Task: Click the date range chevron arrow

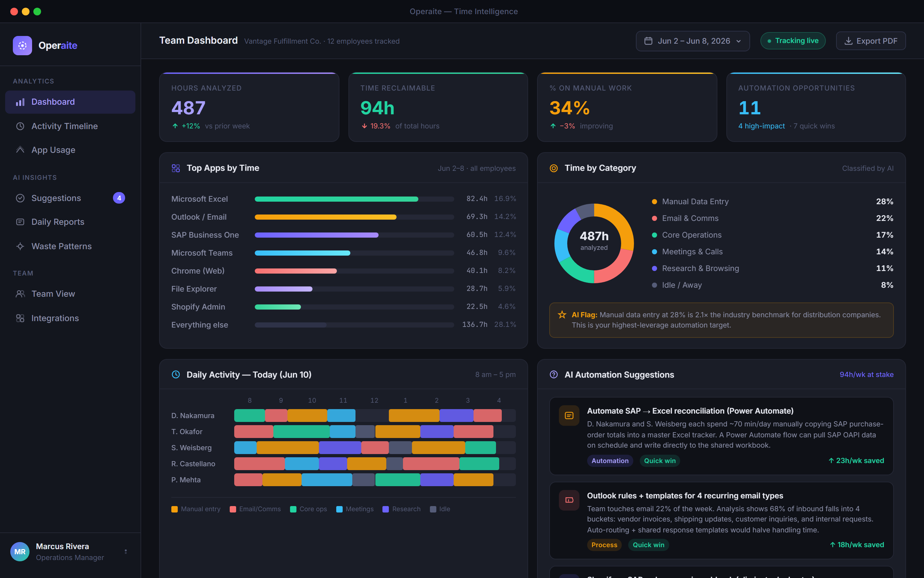Action: [x=739, y=41]
